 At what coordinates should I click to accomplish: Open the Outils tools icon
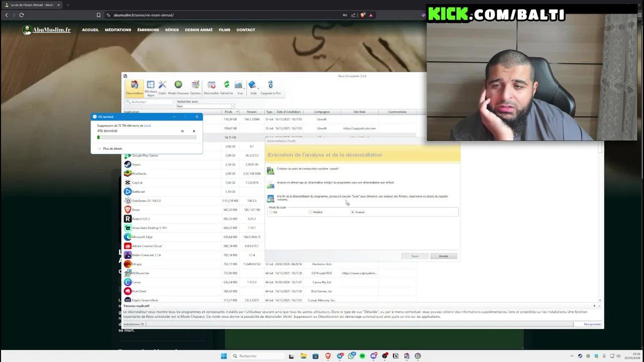pyautogui.click(x=162, y=87)
